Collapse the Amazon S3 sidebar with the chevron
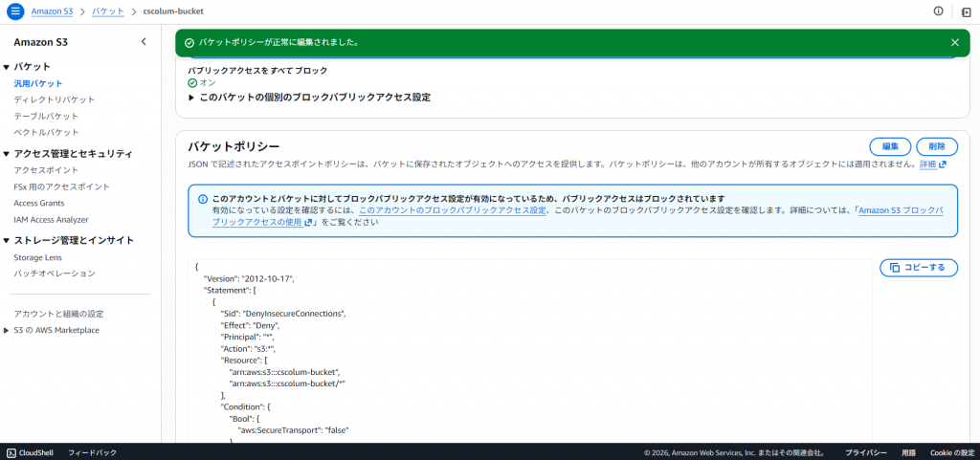 point(144,42)
